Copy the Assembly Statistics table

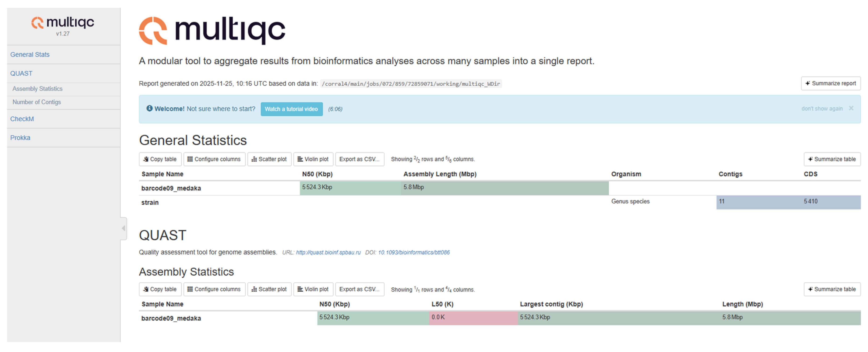tap(160, 289)
